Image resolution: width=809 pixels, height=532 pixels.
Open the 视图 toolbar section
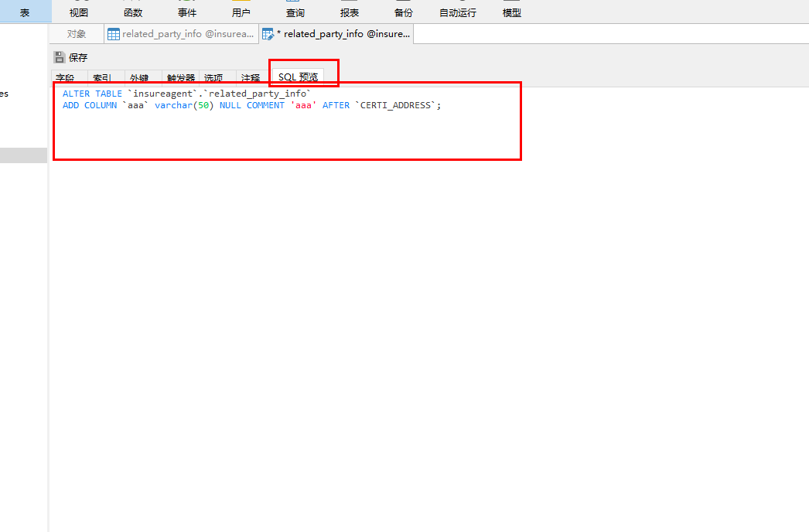[79, 12]
